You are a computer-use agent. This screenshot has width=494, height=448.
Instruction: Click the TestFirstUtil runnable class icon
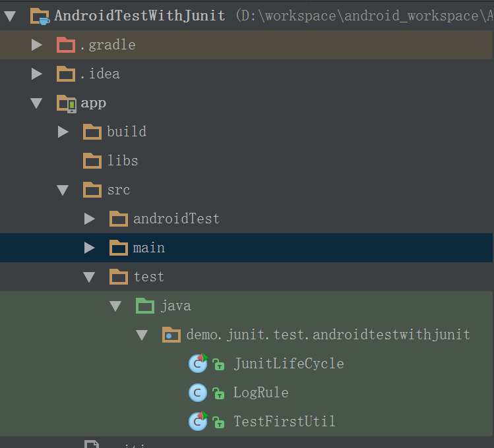(x=198, y=421)
